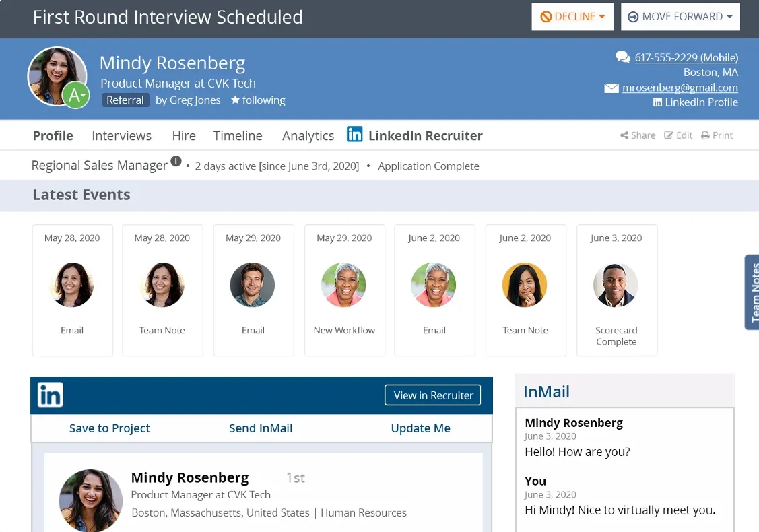Open the Team Notes side panel
This screenshot has width=759, height=532.
[754, 292]
